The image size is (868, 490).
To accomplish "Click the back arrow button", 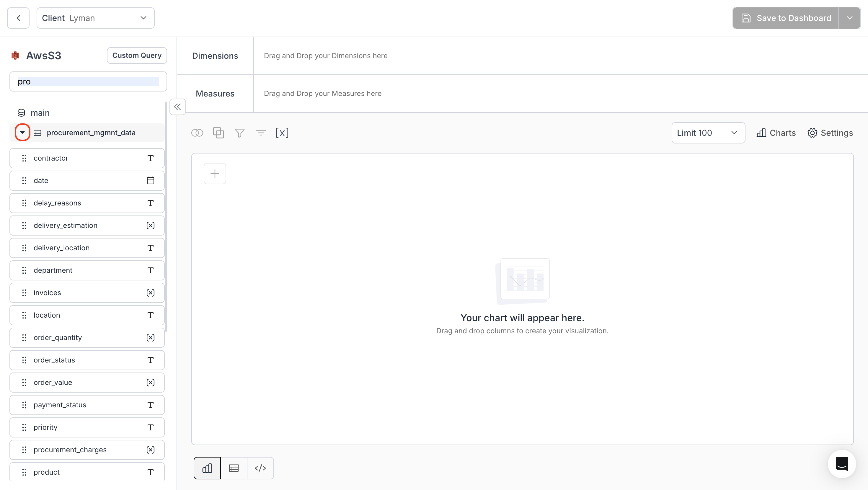I will pyautogui.click(x=19, y=18).
